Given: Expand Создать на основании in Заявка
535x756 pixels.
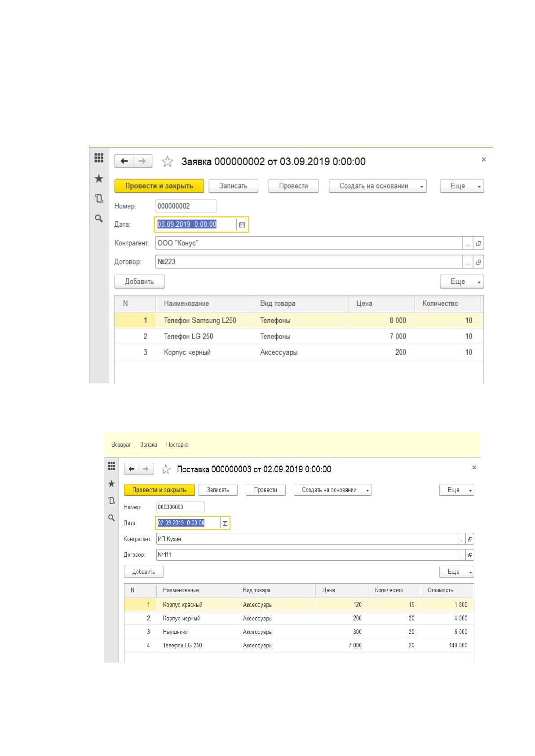Looking at the screenshot, I should point(378,186).
